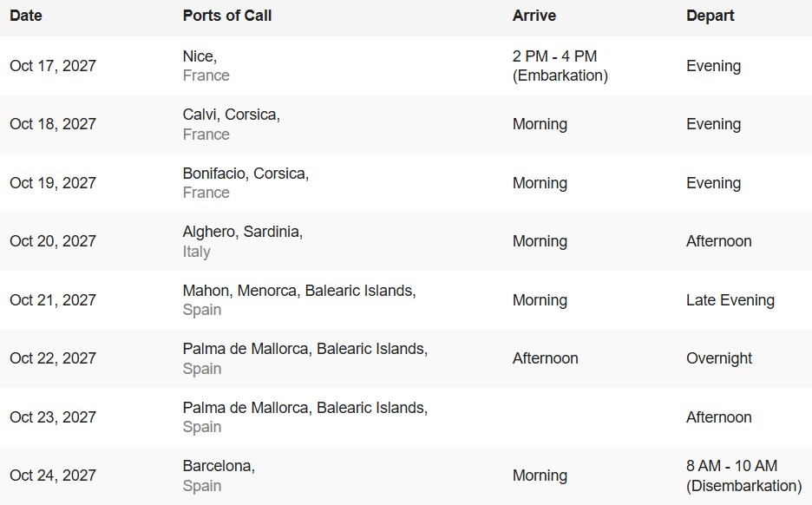
Task: Click the 8 AM - 10 AM Disembarkation time
Action: pyautogui.click(x=743, y=475)
